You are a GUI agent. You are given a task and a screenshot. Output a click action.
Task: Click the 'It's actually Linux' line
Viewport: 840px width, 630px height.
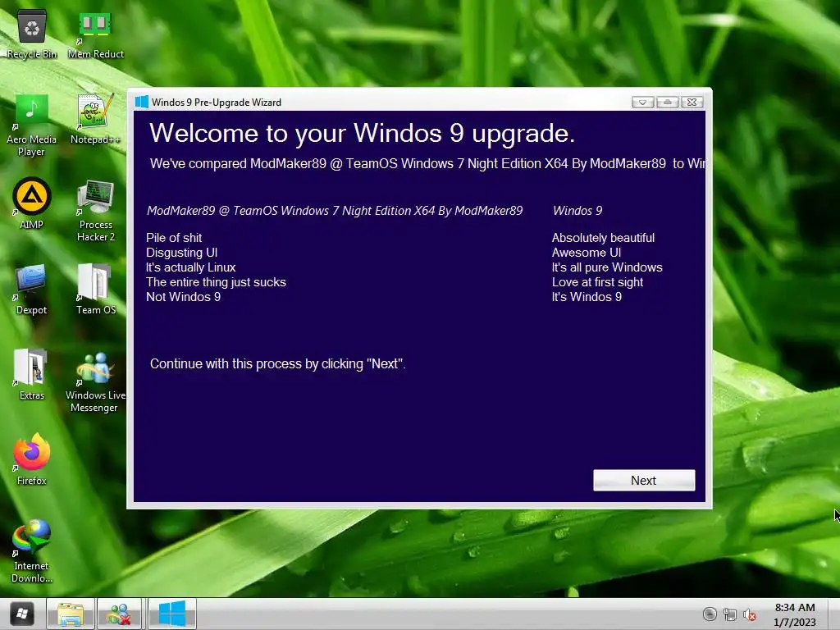[x=190, y=267]
